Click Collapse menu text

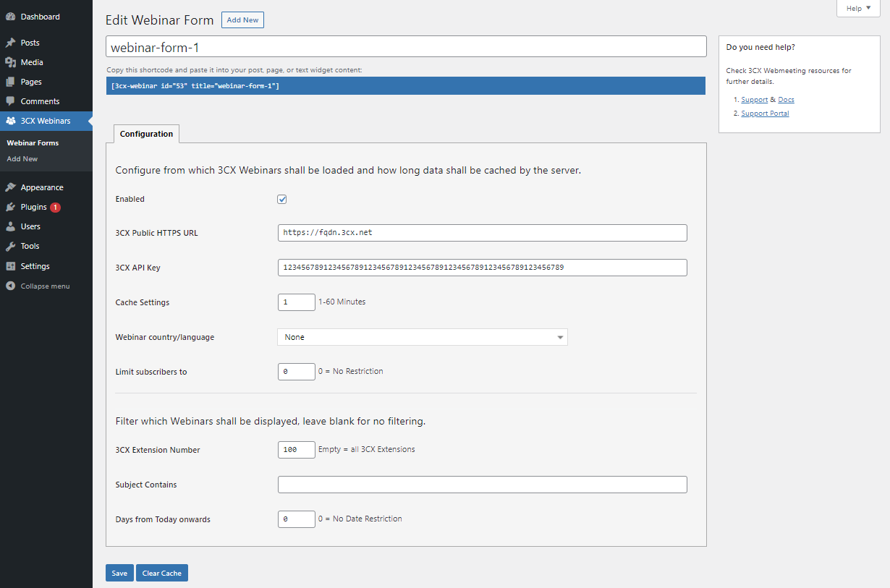(x=45, y=286)
